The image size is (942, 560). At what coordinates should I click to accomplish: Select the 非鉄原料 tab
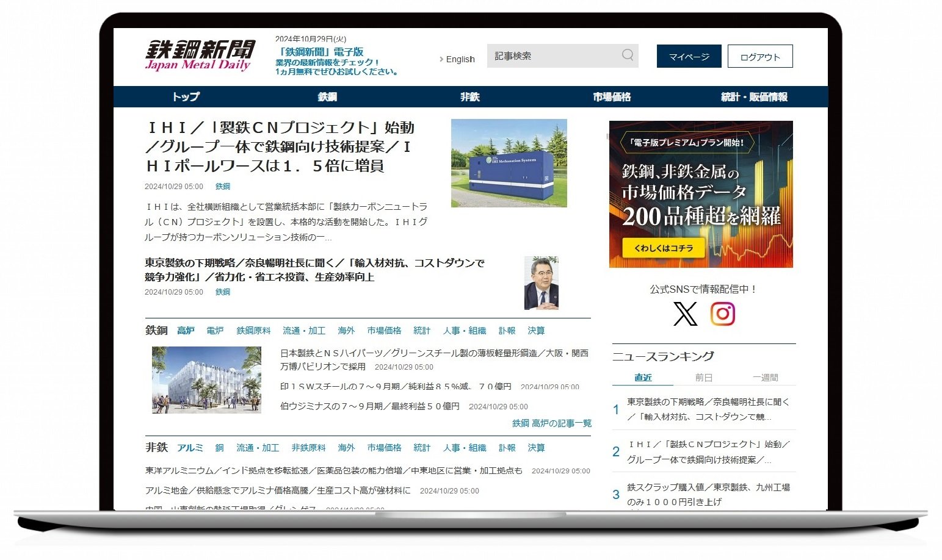[308, 448]
